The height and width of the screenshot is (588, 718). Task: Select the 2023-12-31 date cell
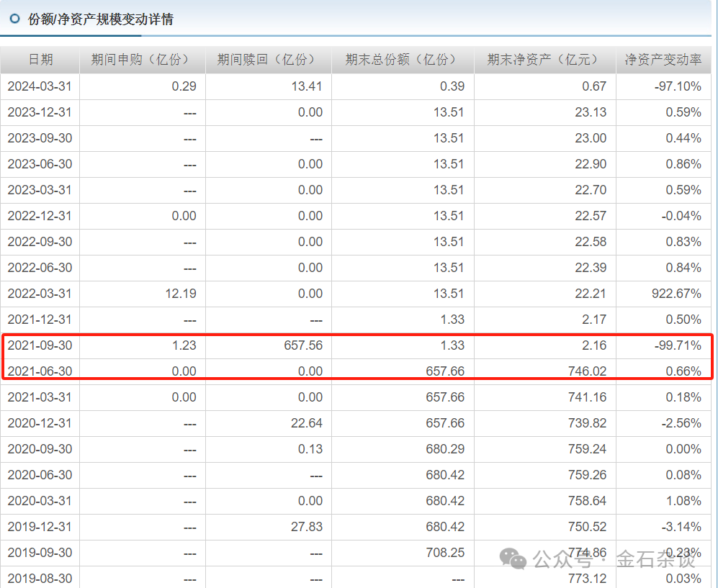pyautogui.click(x=40, y=112)
